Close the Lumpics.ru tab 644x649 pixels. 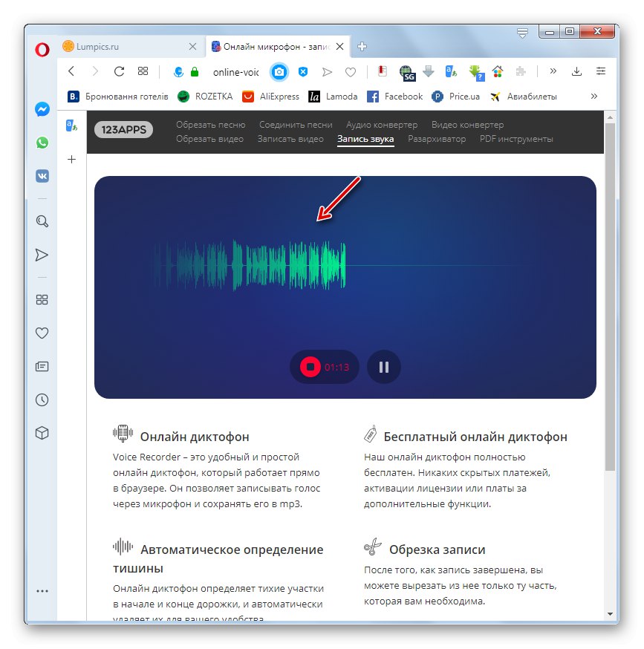point(192,46)
